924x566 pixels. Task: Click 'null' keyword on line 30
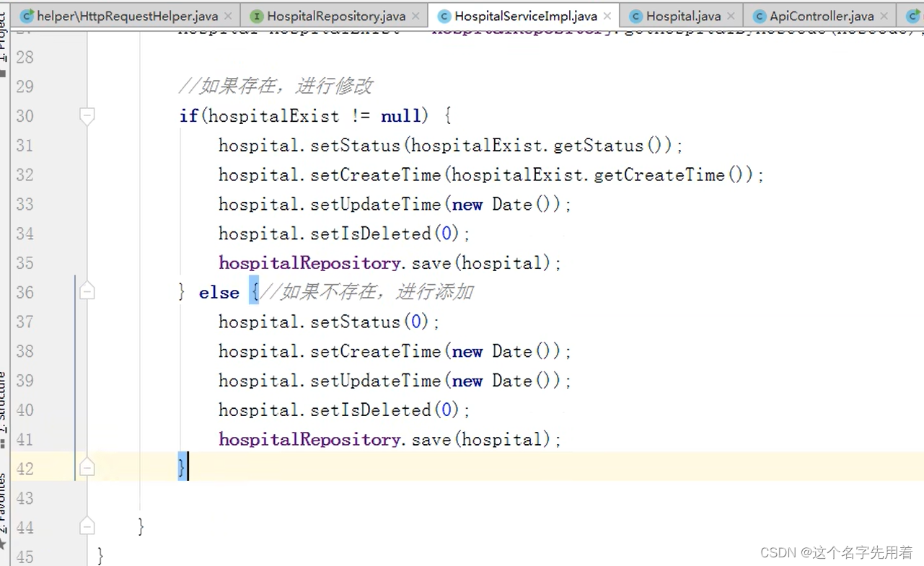(x=401, y=115)
